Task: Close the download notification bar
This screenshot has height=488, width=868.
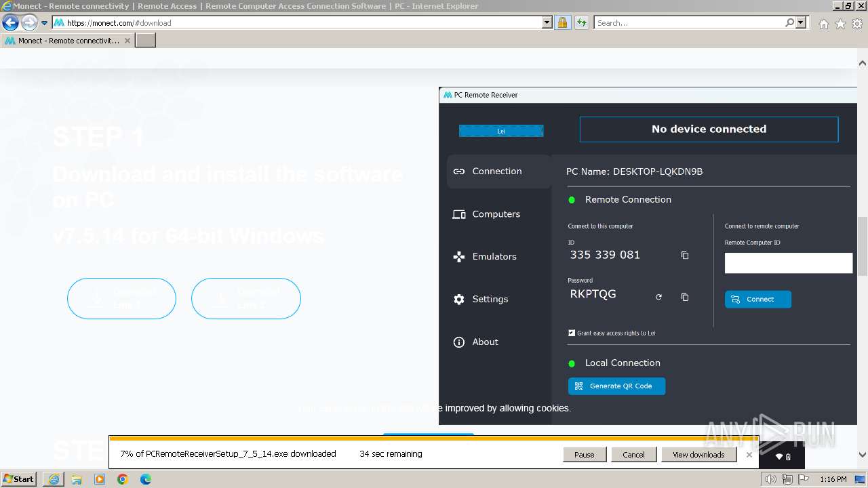Action: (x=749, y=455)
